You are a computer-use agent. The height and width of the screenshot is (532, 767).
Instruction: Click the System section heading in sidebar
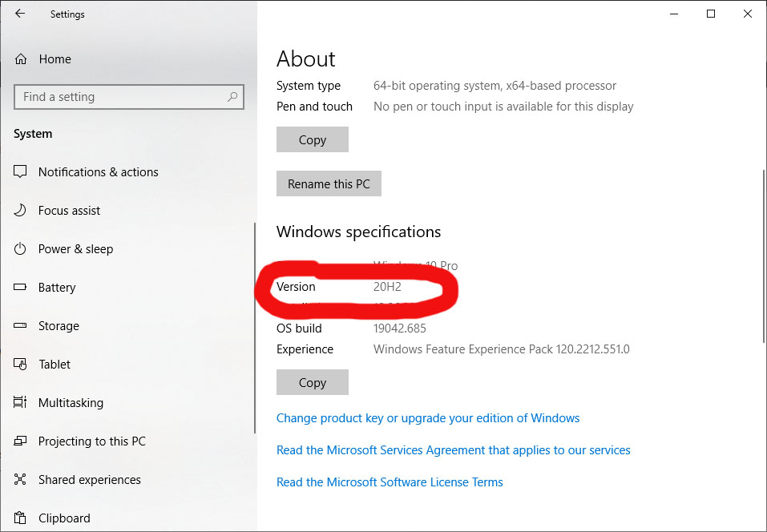point(33,134)
